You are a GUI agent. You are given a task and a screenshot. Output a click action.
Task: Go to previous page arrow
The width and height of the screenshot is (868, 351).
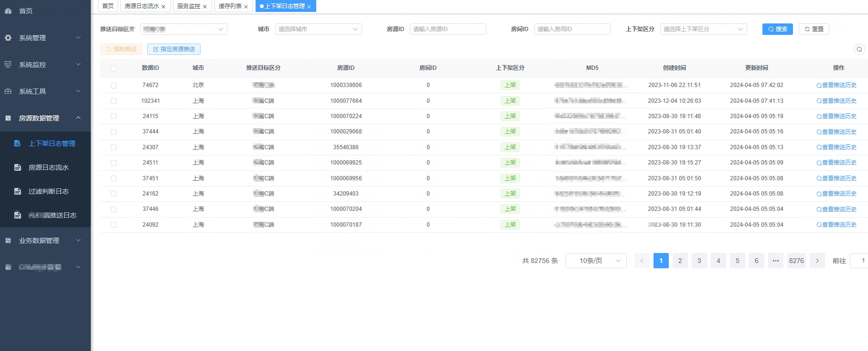click(642, 261)
